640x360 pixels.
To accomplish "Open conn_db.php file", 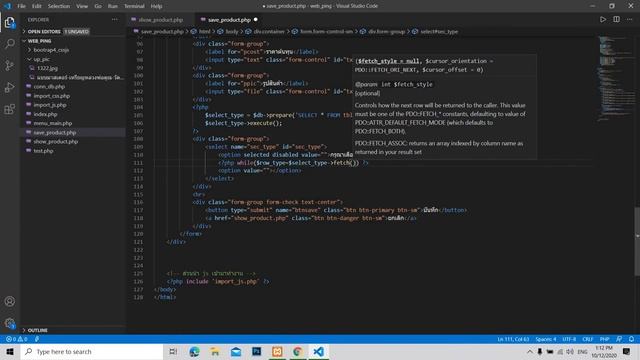I will coord(49,87).
